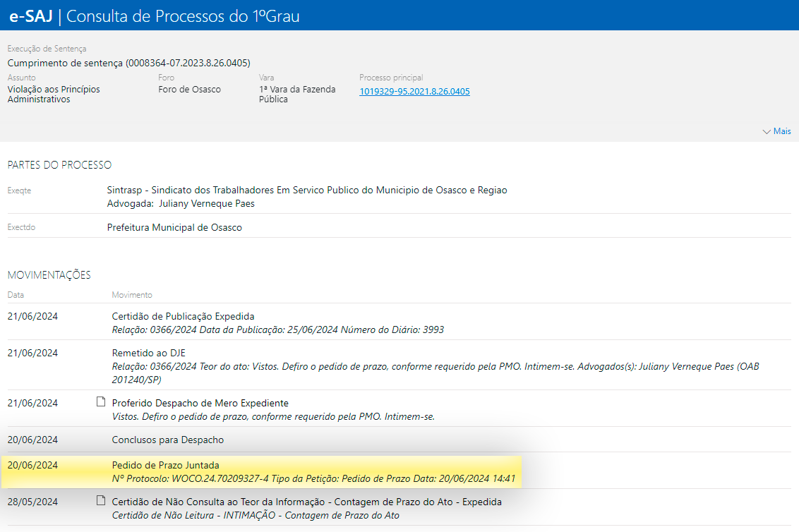799x532 pixels.
Task: Click 1ª Vara da Fazenda Pública value
Action: point(297,95)
